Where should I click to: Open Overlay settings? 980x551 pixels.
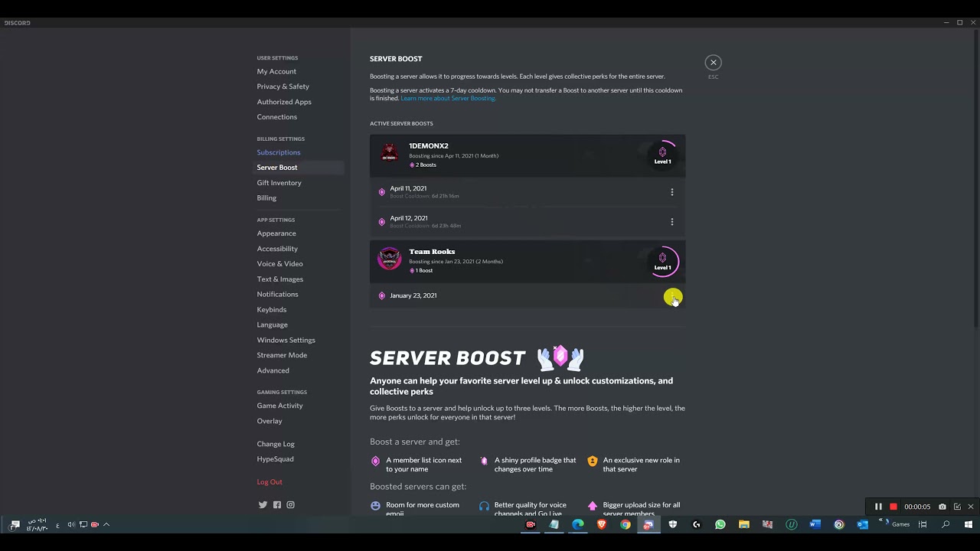(269, 421)
